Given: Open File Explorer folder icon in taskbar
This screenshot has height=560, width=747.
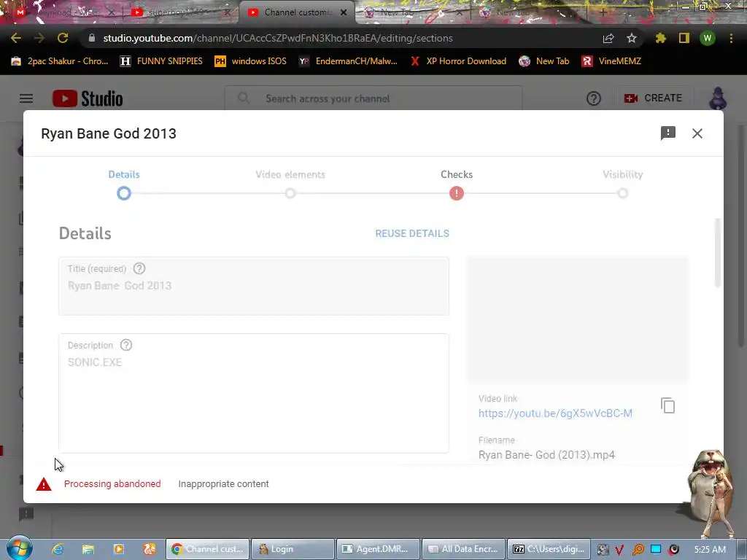Looking at the screenshot, I should tap(88, 549).
